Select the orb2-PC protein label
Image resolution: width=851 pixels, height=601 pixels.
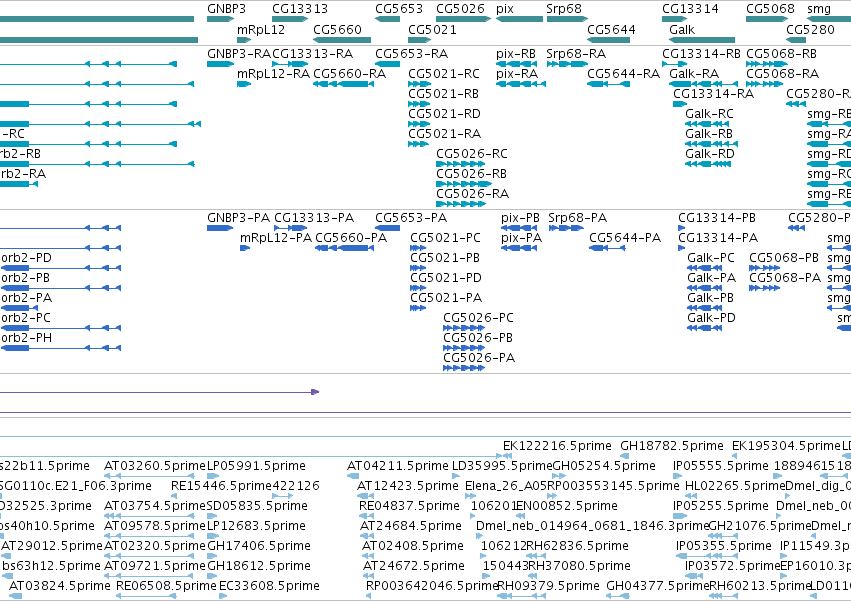26,318
